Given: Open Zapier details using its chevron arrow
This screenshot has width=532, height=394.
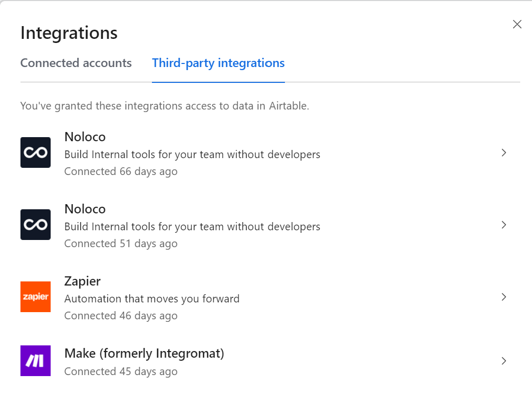Looking at the screenshot, I should (504, 297).
